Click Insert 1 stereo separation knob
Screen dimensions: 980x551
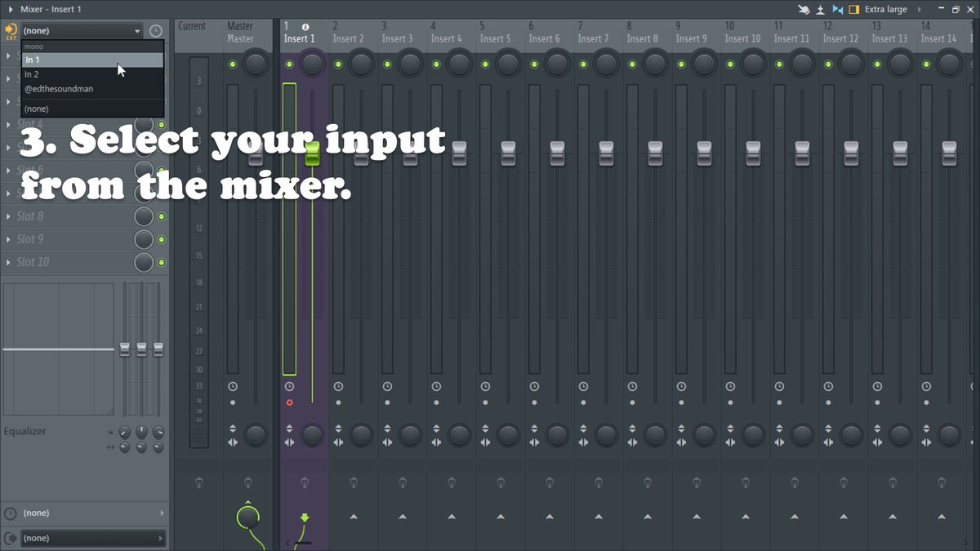tap(312, 434)
